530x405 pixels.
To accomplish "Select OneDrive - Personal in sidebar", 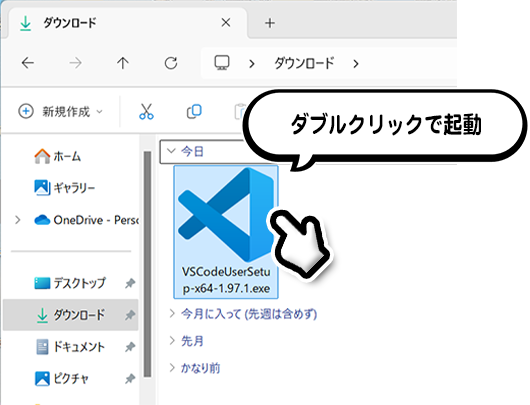I will 87,220.
